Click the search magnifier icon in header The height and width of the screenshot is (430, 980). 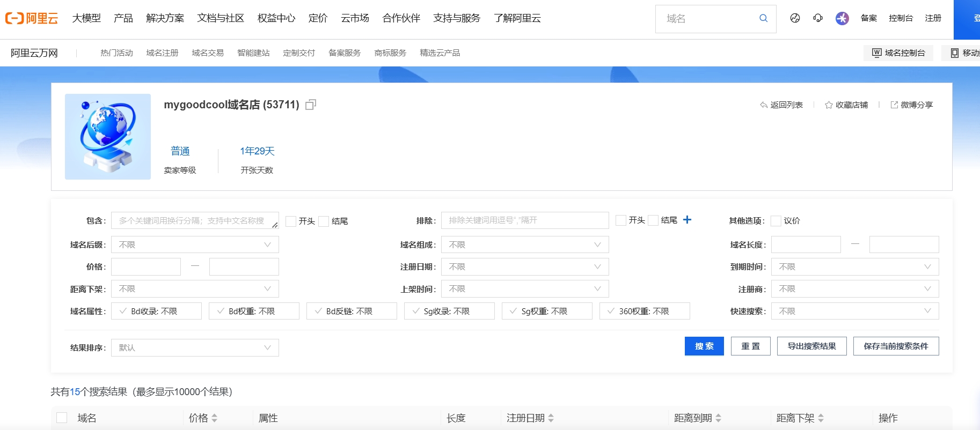coord(763,18)
